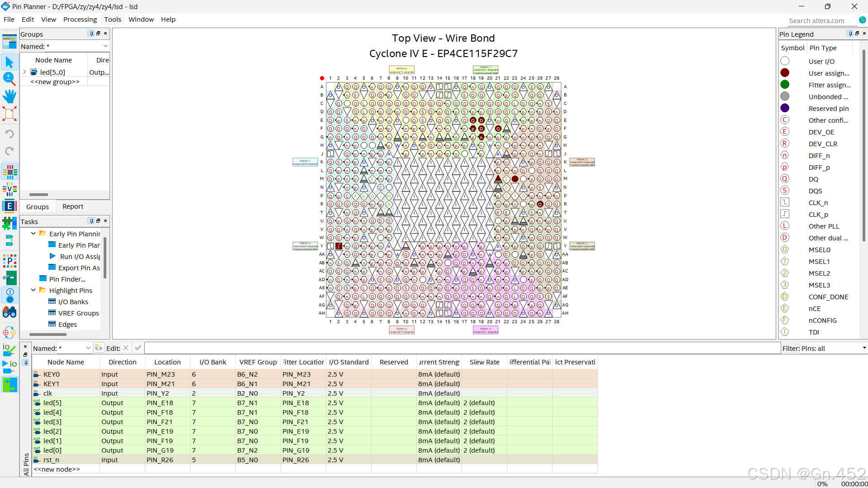The image size is (868, 488).
Task: Toggle the Edges 'E' view icon
Action: coord(10,206)
